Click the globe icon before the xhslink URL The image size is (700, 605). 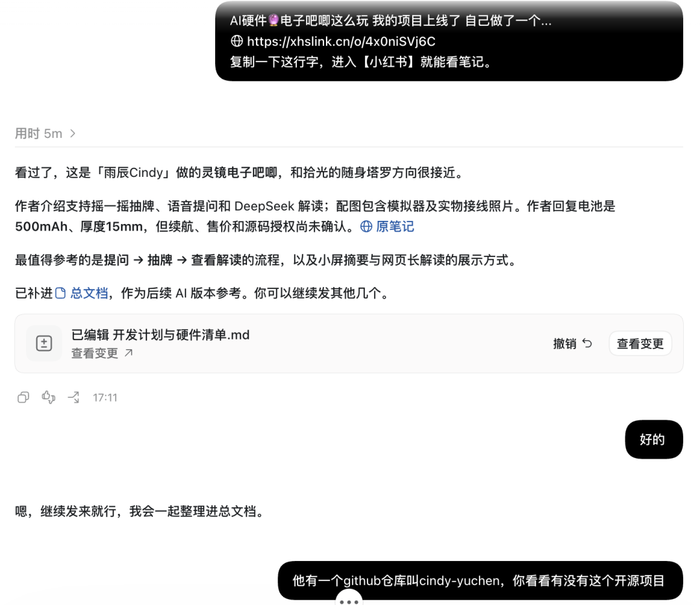point(237,41)
